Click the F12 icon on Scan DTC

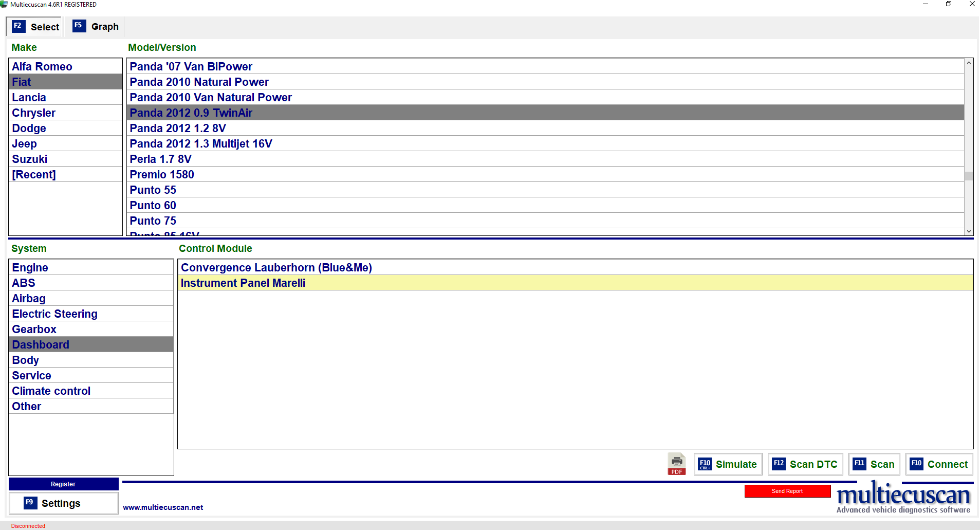point(779,464)
